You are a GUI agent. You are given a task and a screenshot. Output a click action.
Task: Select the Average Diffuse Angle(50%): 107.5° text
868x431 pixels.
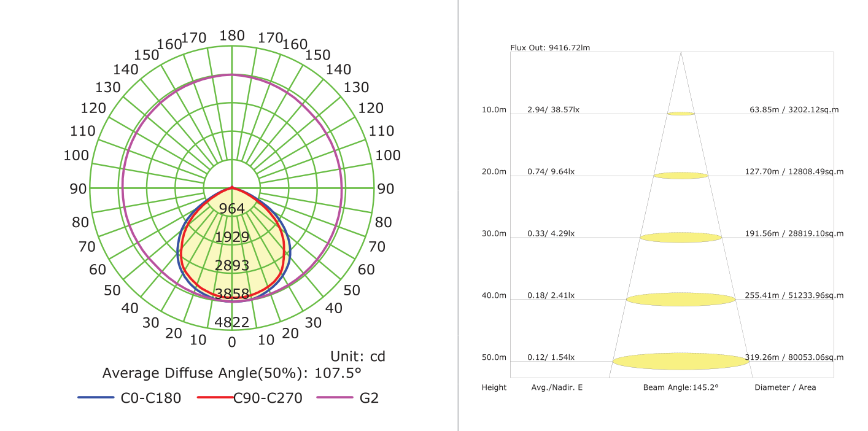[232, 373]
